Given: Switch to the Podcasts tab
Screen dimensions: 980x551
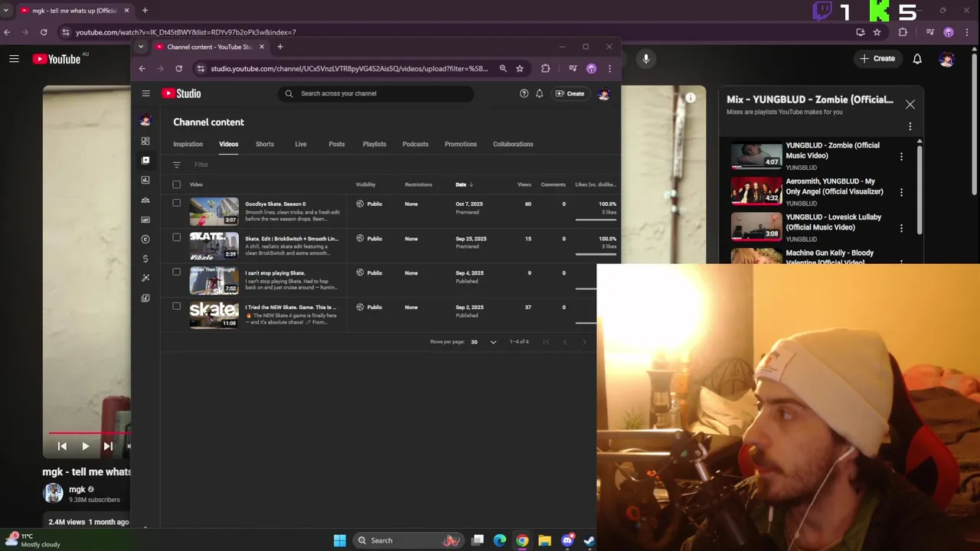Looking at the screenshot, I should [416, 144].
